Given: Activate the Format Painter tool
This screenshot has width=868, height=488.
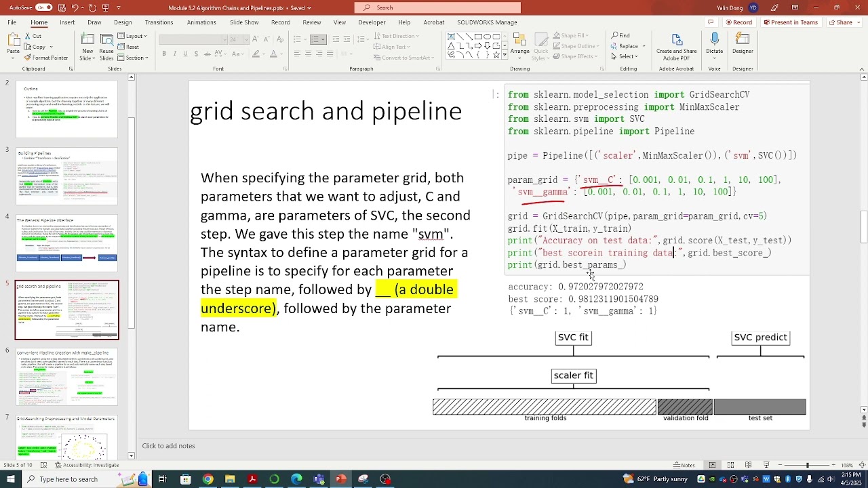Looking at the screenshot, I should point(45,58).
